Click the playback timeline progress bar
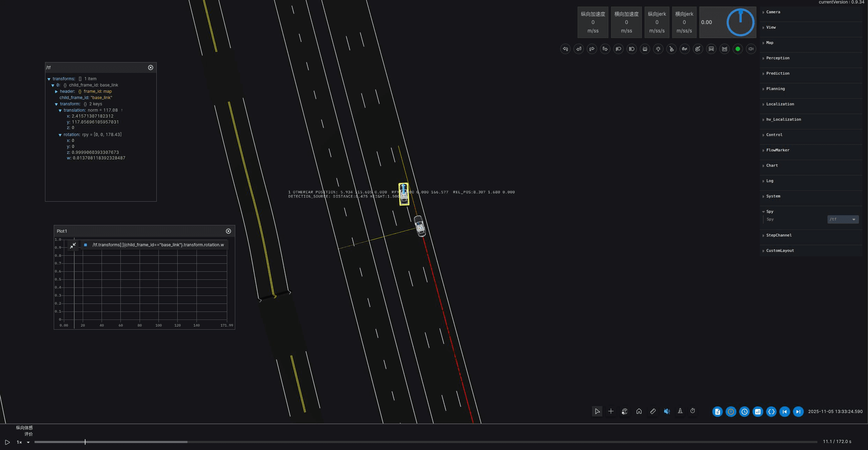The height and width of the screenshot is (450, 868). point(426,442)
